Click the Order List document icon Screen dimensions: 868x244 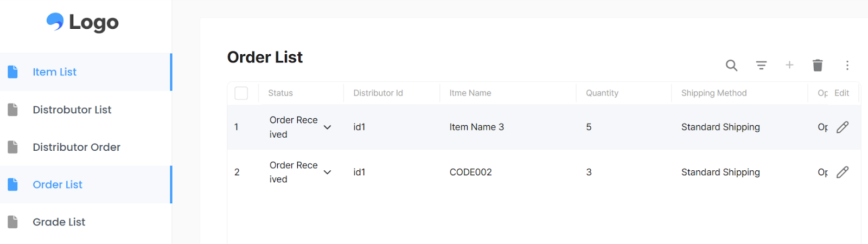click(13, 184)
